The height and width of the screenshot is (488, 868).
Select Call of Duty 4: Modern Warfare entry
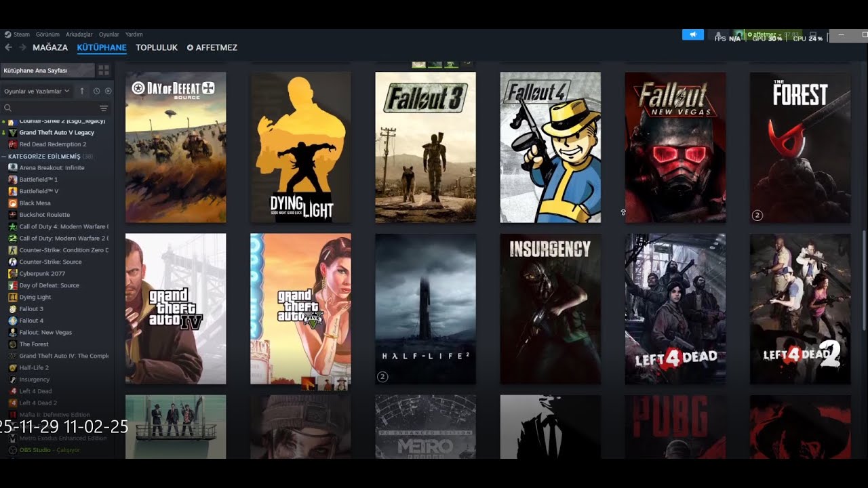[x=64, y=226]
